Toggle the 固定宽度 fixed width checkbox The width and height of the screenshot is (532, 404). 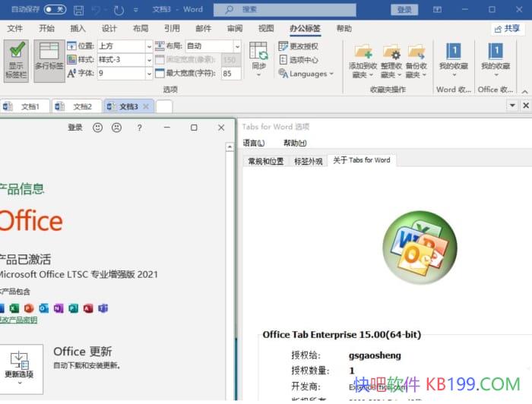160,59
